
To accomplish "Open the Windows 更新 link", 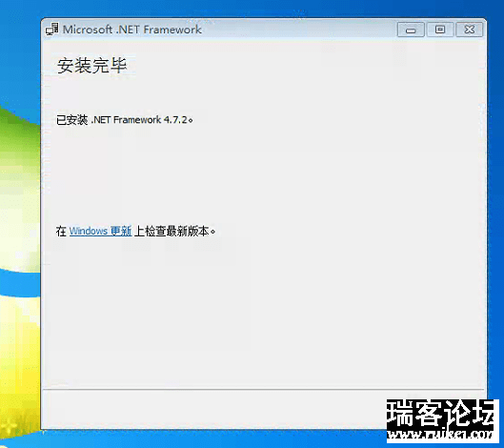I will point(100,231).
